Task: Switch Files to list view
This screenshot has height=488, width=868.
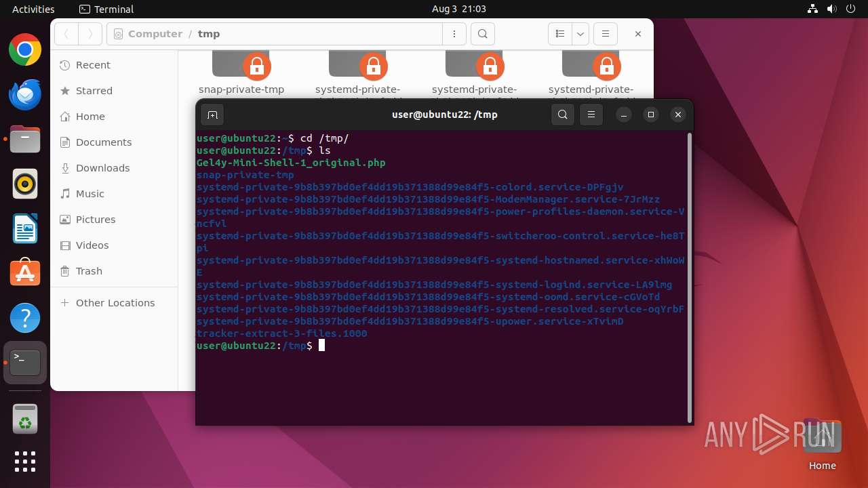Action: [x=560, y=34]
